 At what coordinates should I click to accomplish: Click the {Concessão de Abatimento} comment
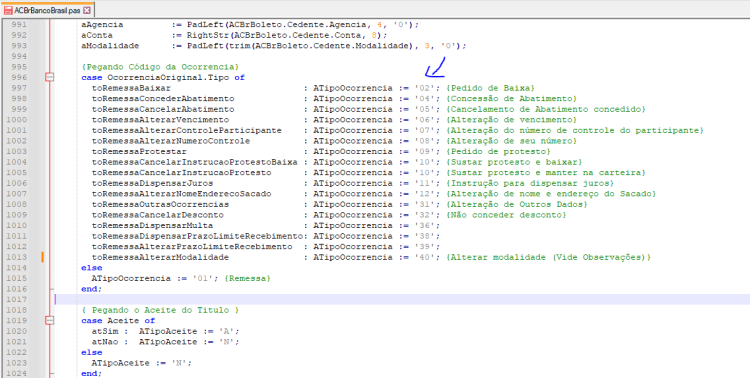pos(511,99)
